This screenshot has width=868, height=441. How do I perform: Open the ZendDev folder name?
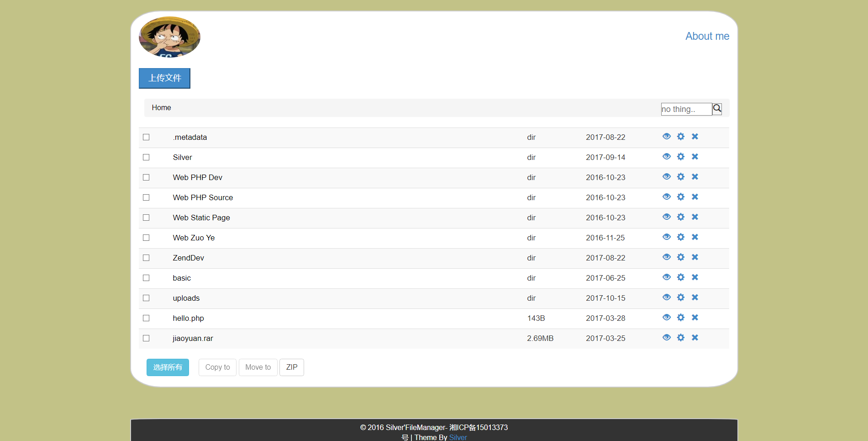(x=188, y=258)
